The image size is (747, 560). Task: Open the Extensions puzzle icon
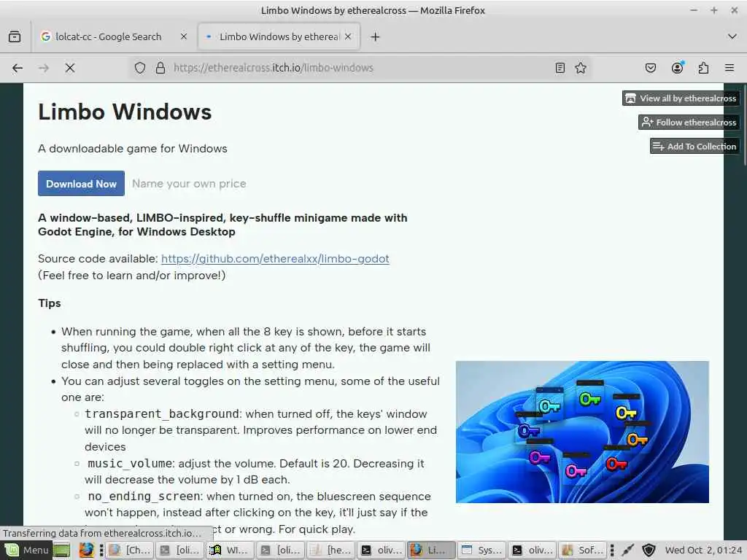[x=704, y=68]
